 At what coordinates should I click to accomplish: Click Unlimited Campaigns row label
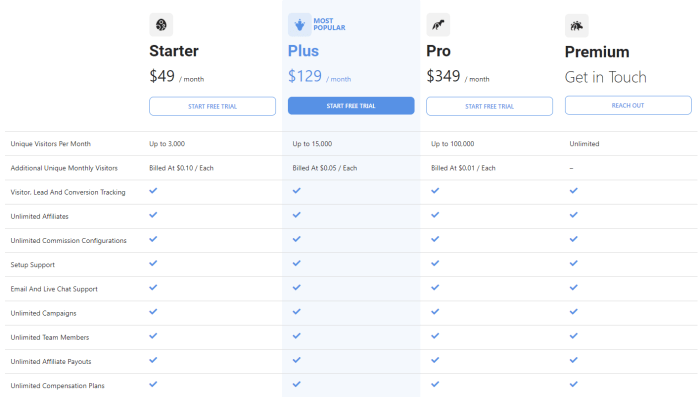43,313
